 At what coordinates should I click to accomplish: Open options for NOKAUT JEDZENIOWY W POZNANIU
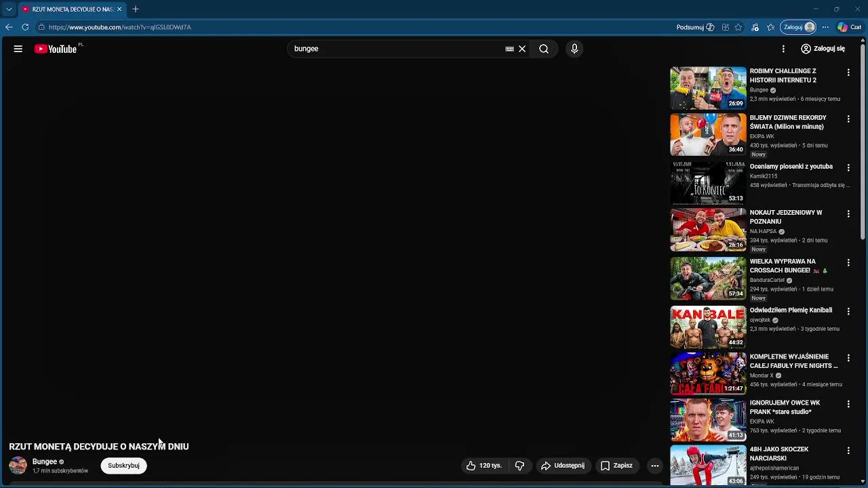848,213
